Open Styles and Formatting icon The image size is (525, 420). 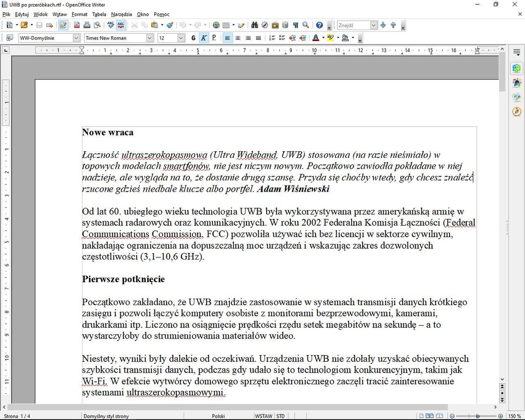point(9,38)
